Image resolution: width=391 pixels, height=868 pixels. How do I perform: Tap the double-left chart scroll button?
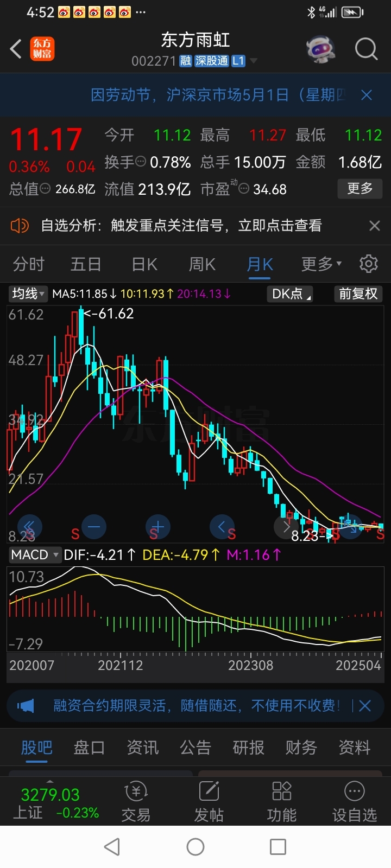(x=29, y=526)
